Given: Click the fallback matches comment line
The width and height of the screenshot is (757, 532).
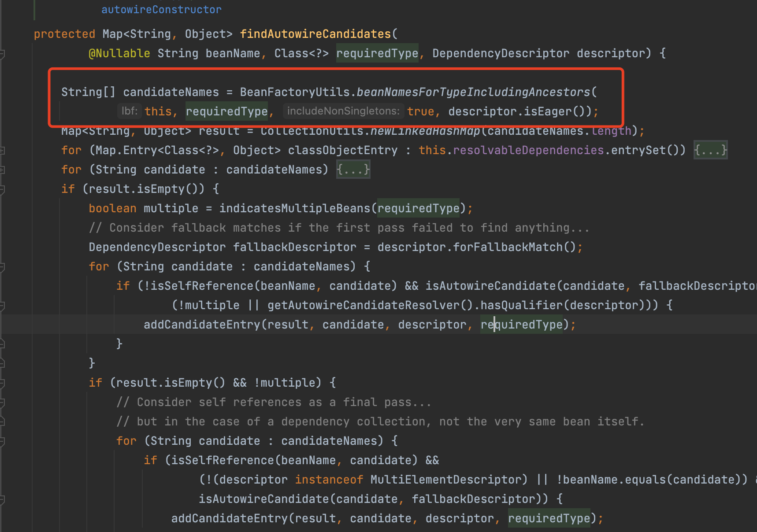Looking at the screenshot, I should [339, 228].
